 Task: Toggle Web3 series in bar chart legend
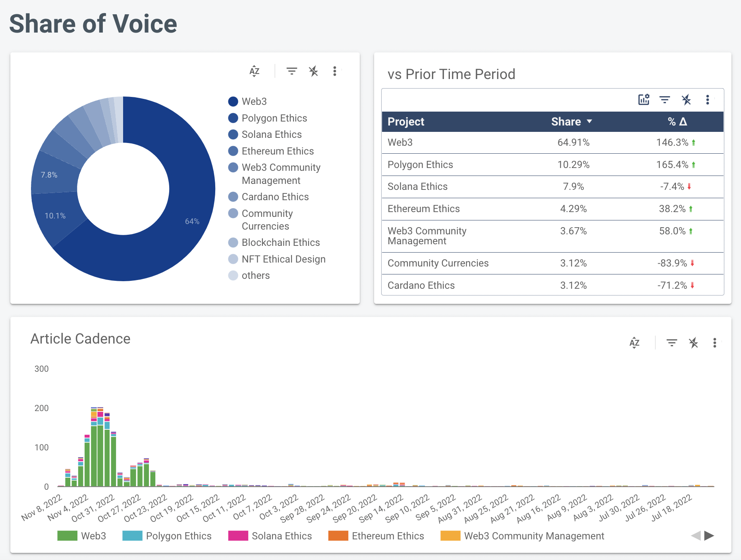tap(81, 536)
